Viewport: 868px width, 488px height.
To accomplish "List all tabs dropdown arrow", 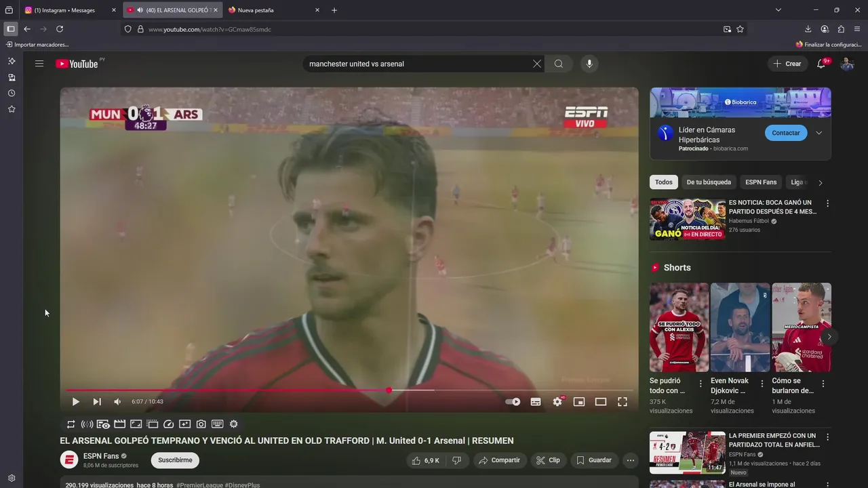I will [778, 10].
